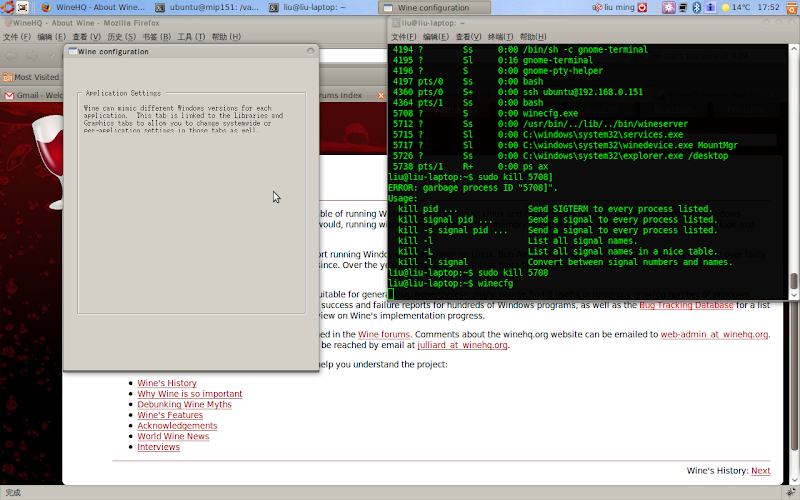
Task: Open the 查看(V) menu in the terminal window
Action: [x=468, y=37]
